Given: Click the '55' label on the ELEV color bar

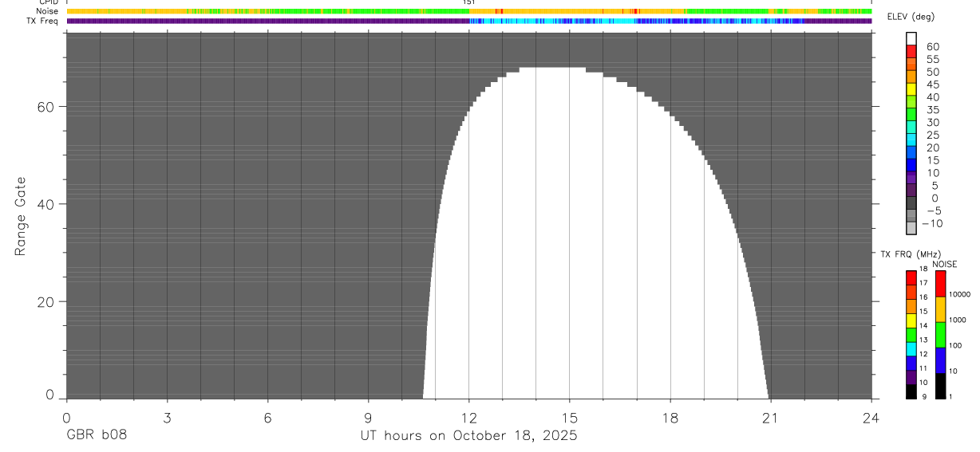Looking at the screenshot, I should click(933, 60).
